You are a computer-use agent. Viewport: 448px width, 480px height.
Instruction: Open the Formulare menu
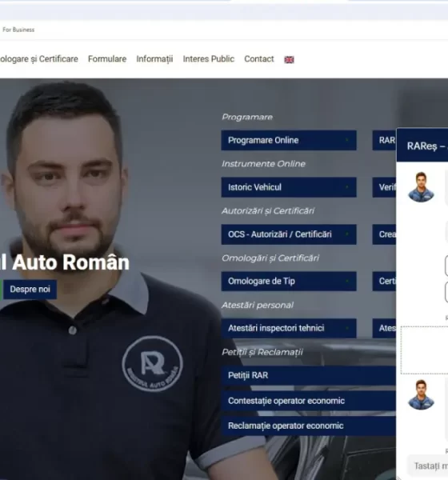click(x=107, y=58)
